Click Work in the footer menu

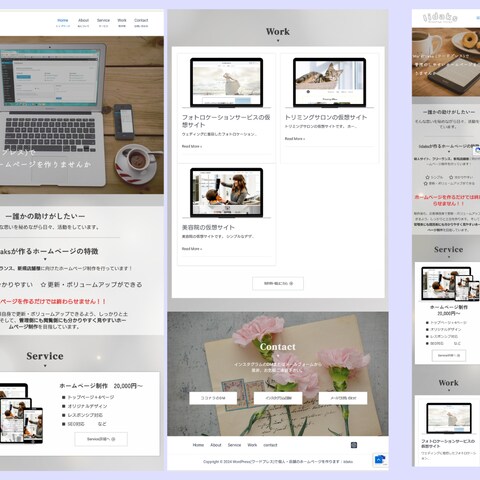[x=252, y=445]
